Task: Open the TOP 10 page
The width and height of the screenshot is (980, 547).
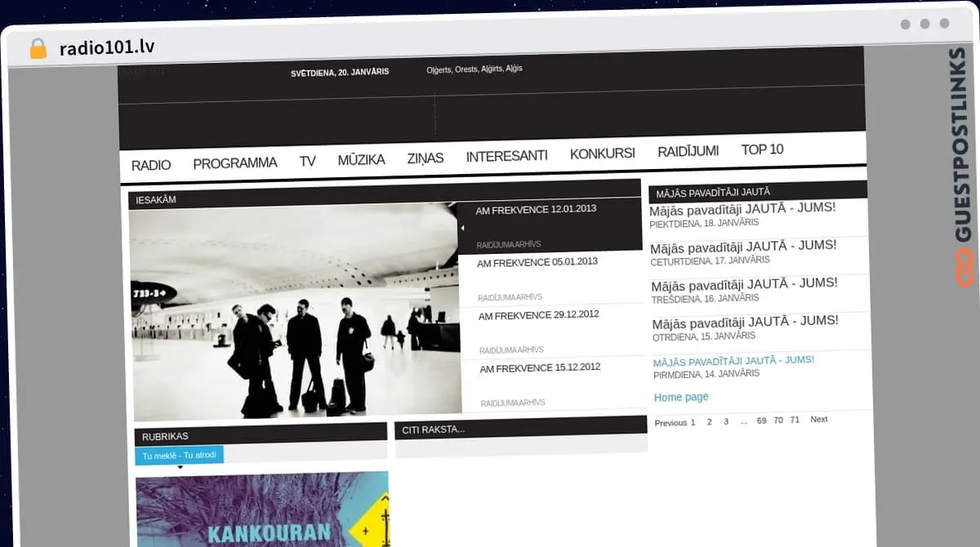Action: pyautogui.click(x=762, y=149)
